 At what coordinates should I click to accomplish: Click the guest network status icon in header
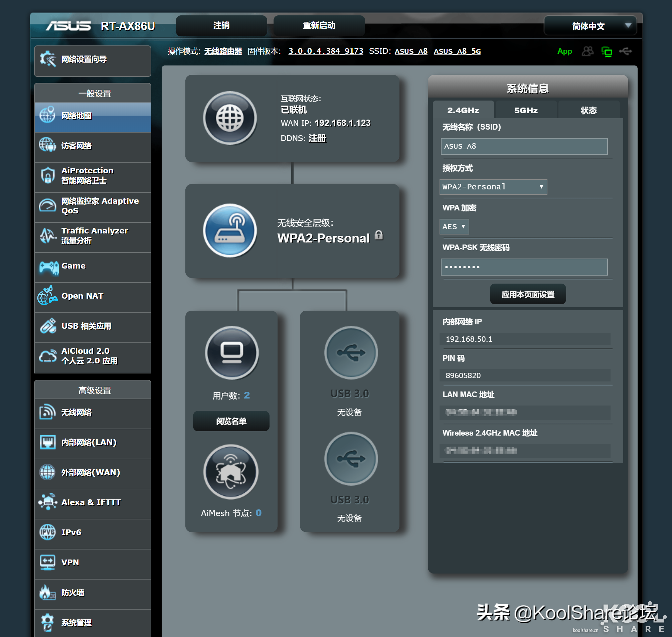[587, 51]
